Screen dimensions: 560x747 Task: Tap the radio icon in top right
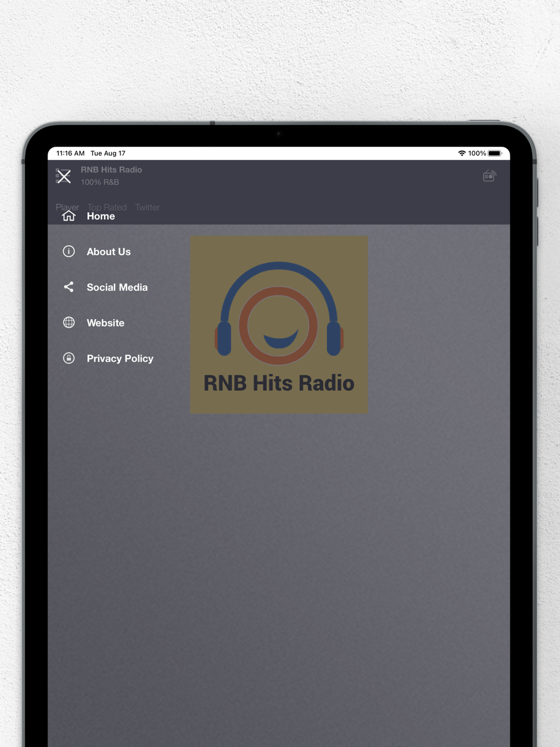point(489,176)
